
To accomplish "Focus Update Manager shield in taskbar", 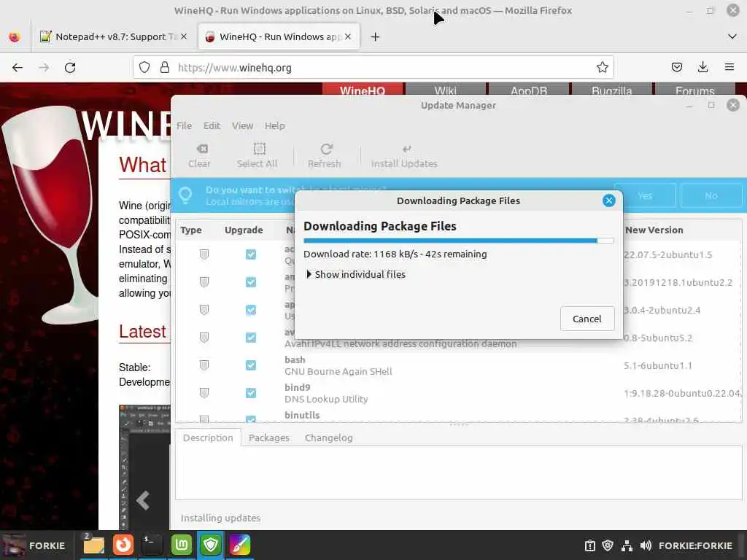I will pyautogui.click(x=211, y=545).
